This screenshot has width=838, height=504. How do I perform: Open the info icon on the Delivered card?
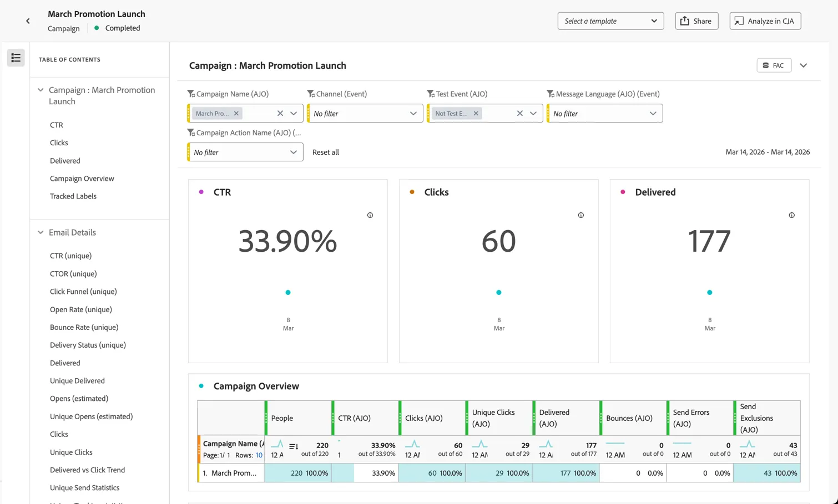tap(792, 215)
